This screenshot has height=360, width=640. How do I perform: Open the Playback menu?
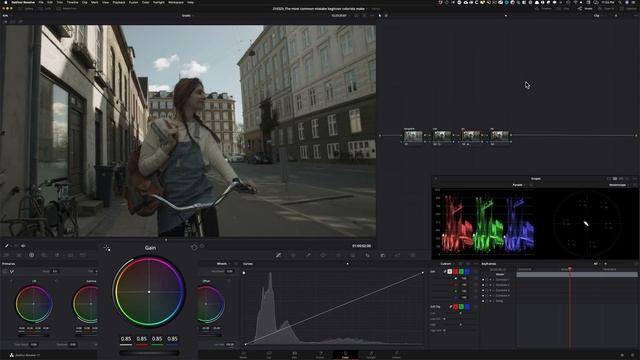[x=119, y=2]
